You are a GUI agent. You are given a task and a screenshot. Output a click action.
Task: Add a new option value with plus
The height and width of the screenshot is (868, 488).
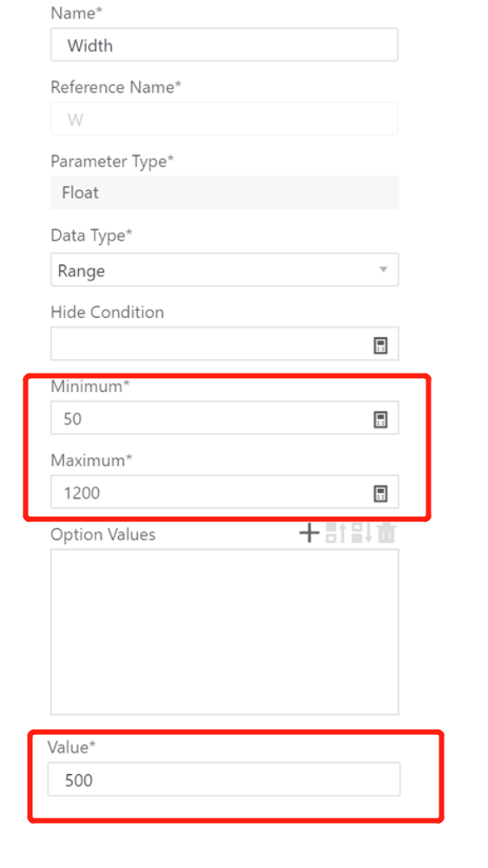309,533
